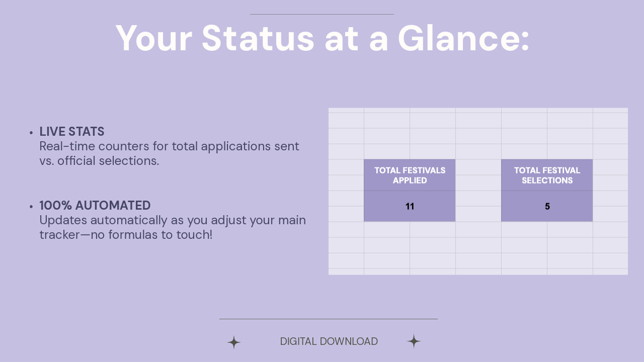Select the TOTAL FESTIVAL SELECTIONS header cell
644x362 pixels.
click(547, 175)
